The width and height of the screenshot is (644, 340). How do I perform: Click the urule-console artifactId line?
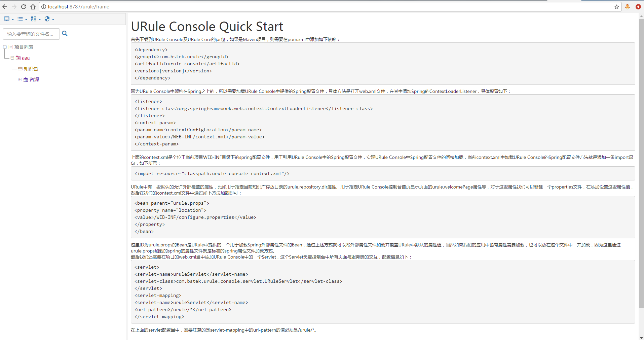[187, 64]
